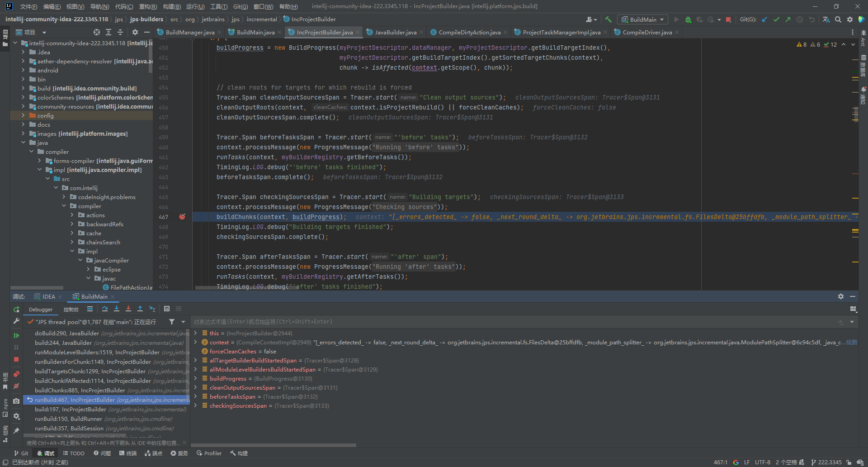868x467 pixels.
Task: Toggle the breakpoint on line 467
Action: point(182,217)
